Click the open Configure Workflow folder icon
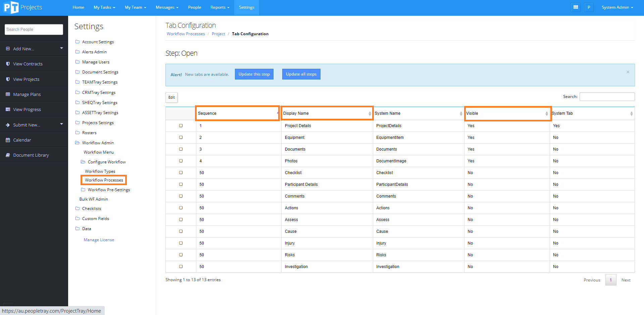 coord(83,162)
